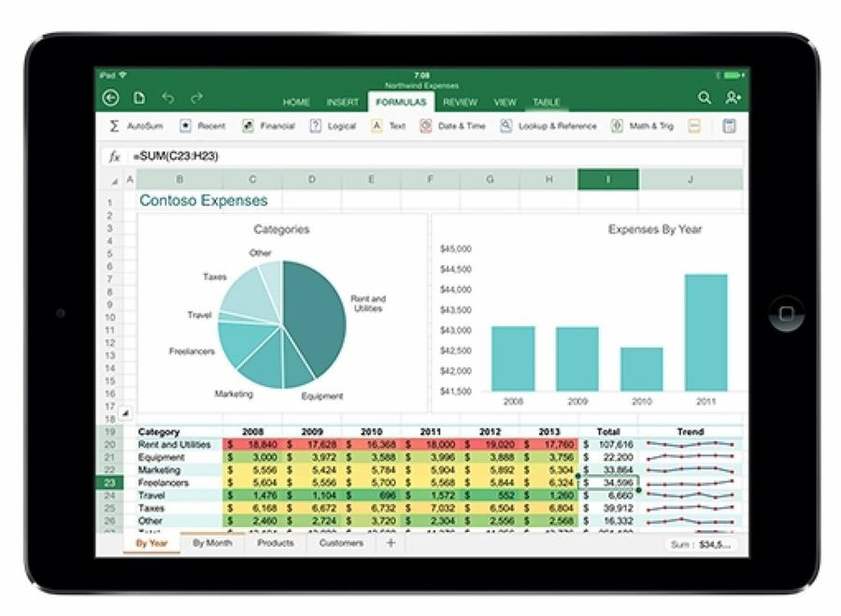Add a new sheet with plus
841x616 pixels.
coord(391,543)
